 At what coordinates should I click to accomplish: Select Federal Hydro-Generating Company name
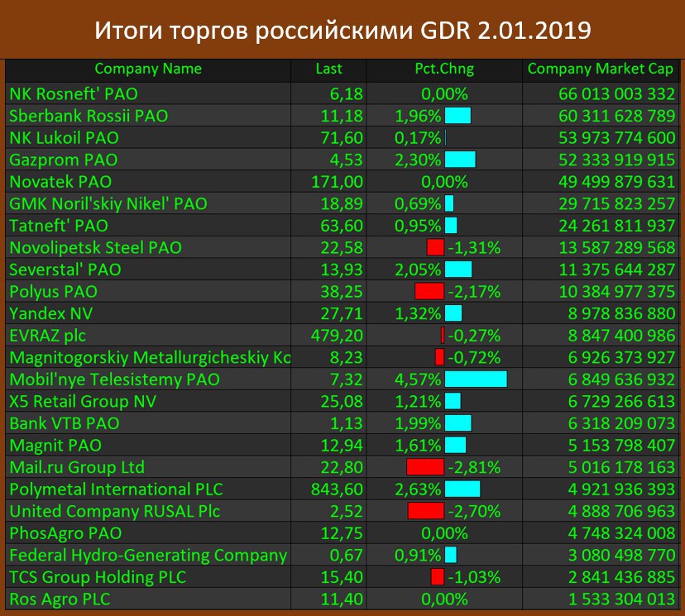click(x=148, y=556)
